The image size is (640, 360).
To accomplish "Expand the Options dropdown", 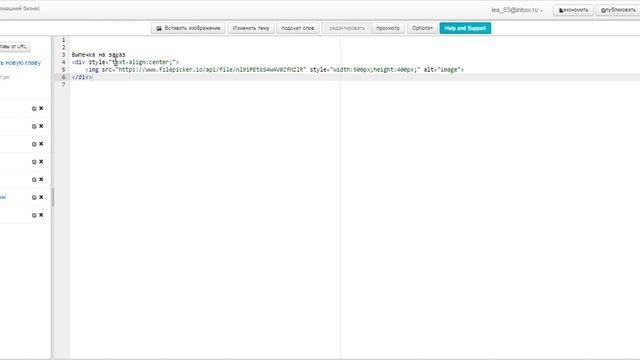I will tap(422, 28).
